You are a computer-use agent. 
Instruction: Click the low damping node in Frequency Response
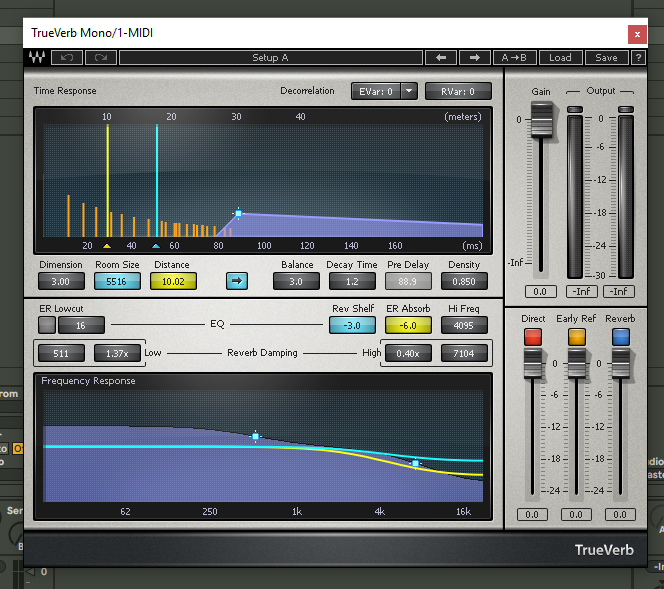(x=255, y=436)
